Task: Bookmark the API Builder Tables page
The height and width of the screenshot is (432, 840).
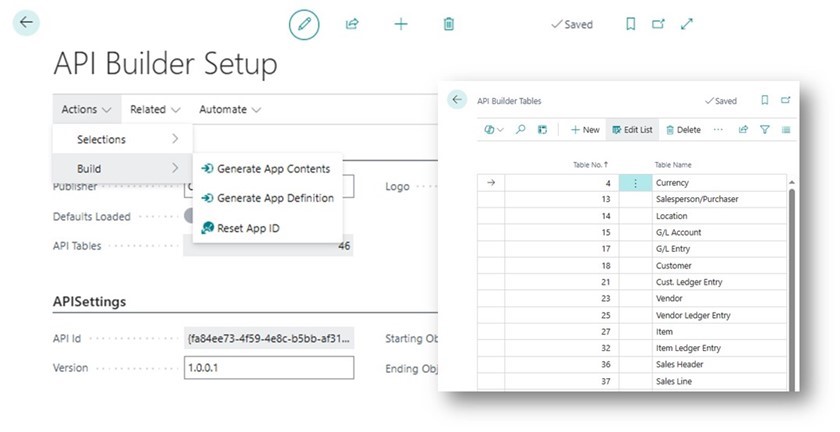Action: (764, 100)
